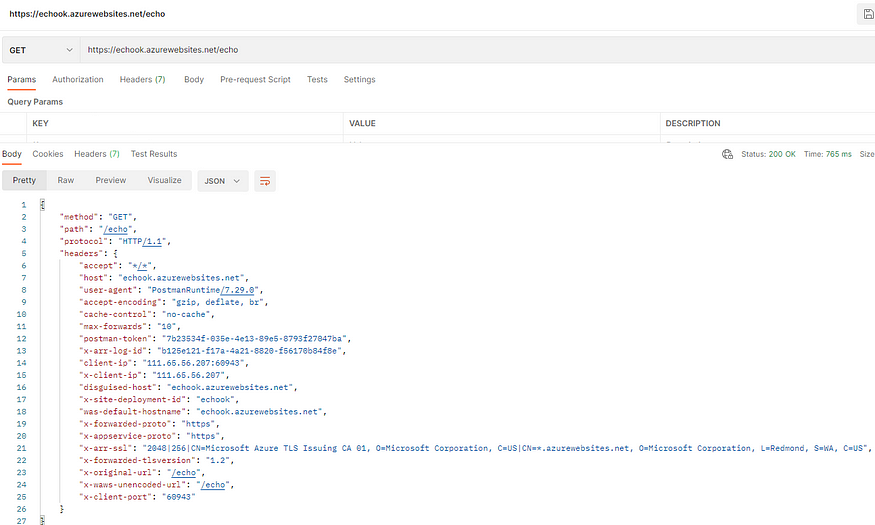The width and height of the screenshot is (875, 525).
Task: Click the "x-site-deployment-id" line
Action: point(159,399)
